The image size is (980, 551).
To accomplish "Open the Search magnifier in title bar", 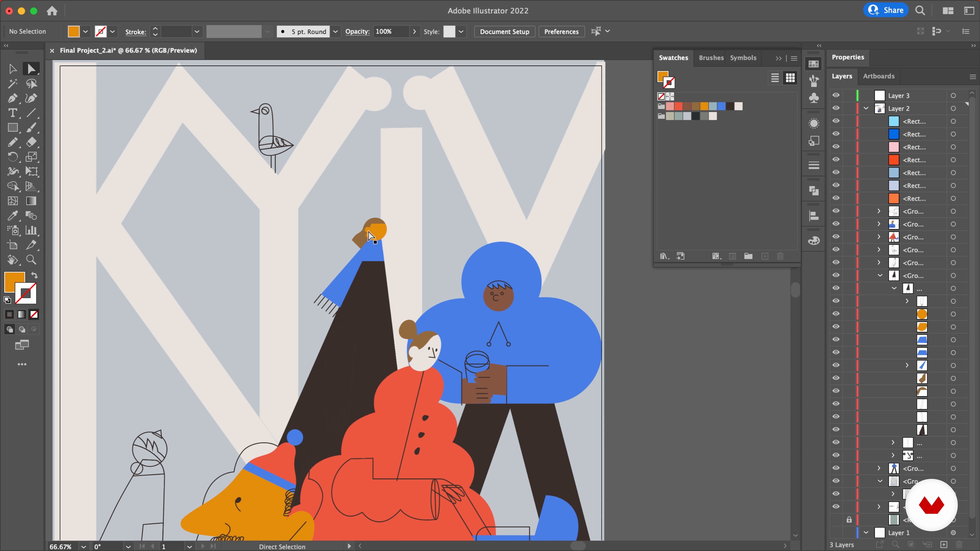I will click(920, 11).
